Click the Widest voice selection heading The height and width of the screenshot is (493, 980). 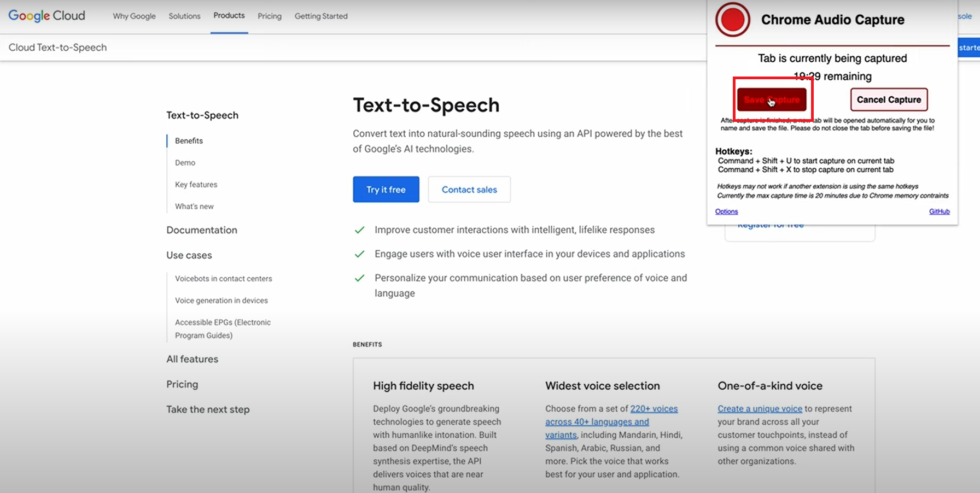pos(602,386)
